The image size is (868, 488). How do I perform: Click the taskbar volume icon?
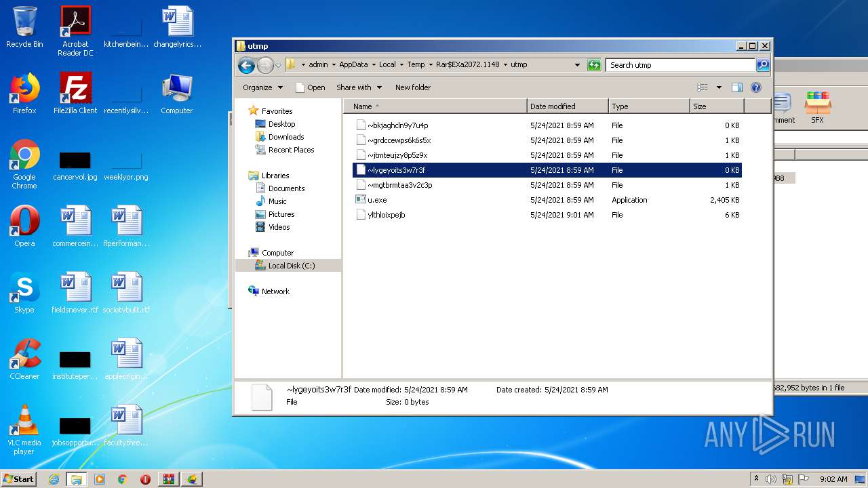coord(770,479)
